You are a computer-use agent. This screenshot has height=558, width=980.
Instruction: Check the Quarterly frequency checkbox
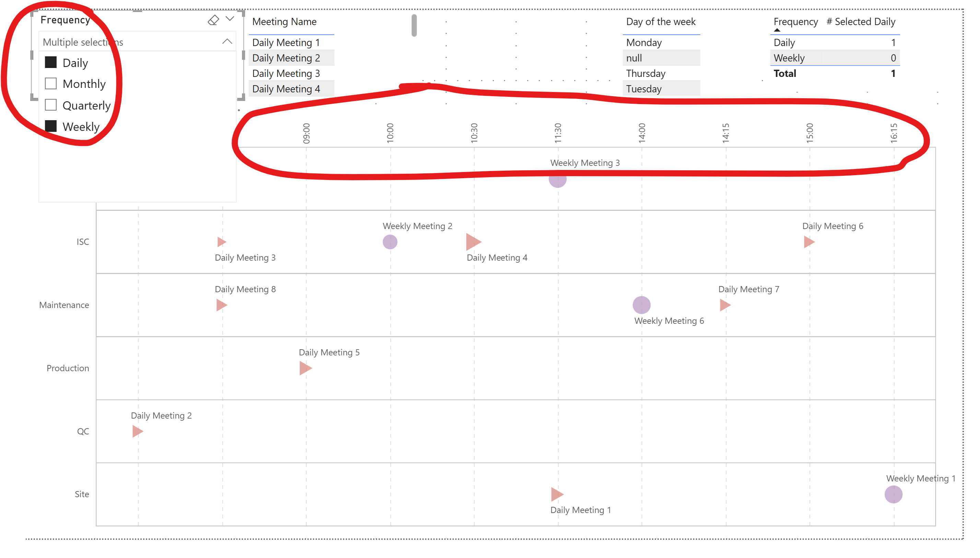[x=51, y=105]
